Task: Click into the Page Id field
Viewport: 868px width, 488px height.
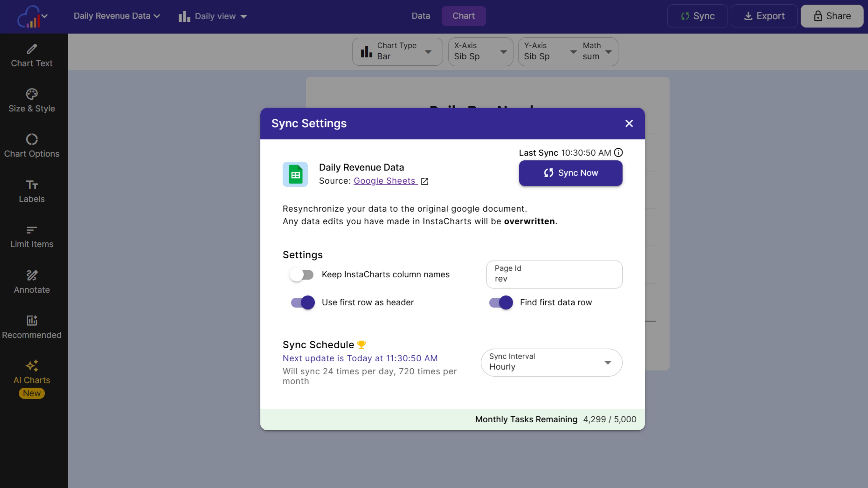Action: 554,274
